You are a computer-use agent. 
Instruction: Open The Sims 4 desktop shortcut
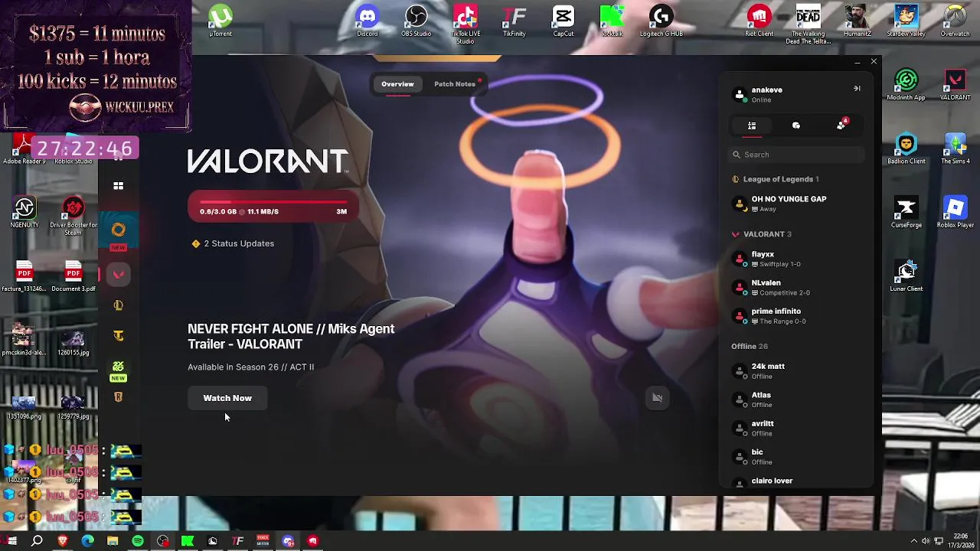click(x=955, y=148)
